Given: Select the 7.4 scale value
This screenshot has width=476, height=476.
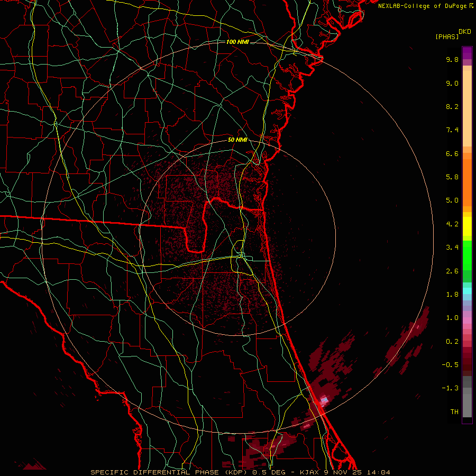Looking at the screenshot, I should [x=452, y=130].
